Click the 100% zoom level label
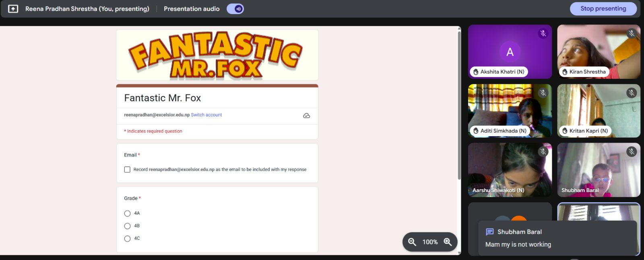 pyautogui.click(x=430, y=242)
